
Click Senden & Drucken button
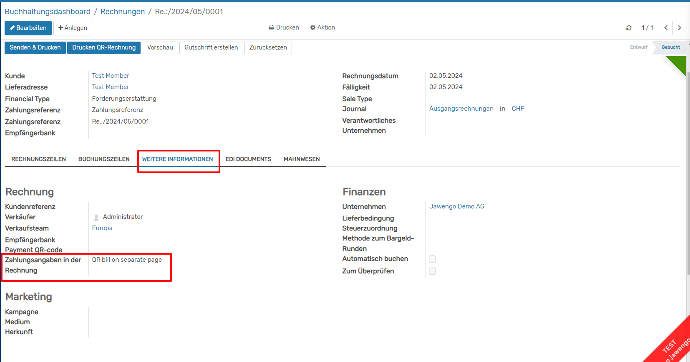tap(35, 48)
